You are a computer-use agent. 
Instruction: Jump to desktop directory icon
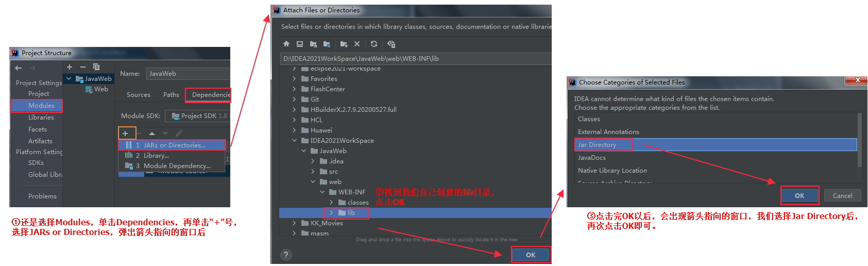point(300,44)
